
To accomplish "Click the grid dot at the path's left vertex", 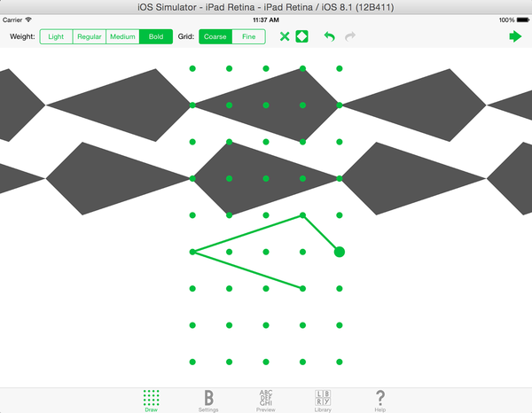I will click(x=192, y=252).
